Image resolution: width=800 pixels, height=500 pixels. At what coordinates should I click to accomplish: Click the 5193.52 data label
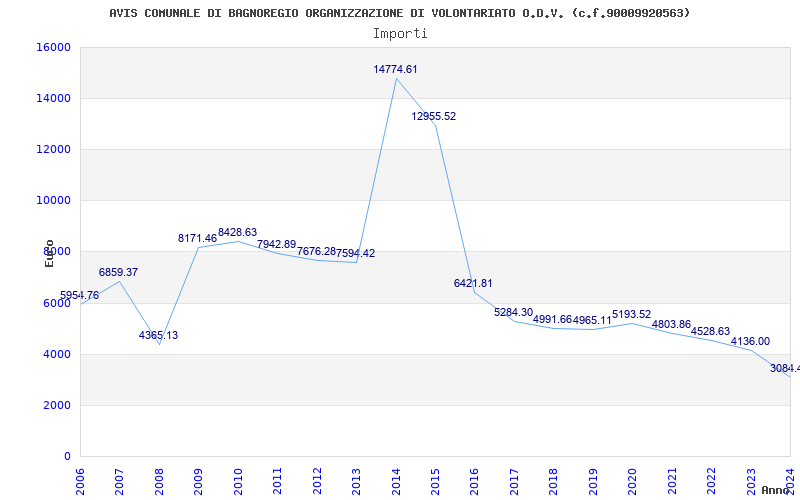point(632,314)
